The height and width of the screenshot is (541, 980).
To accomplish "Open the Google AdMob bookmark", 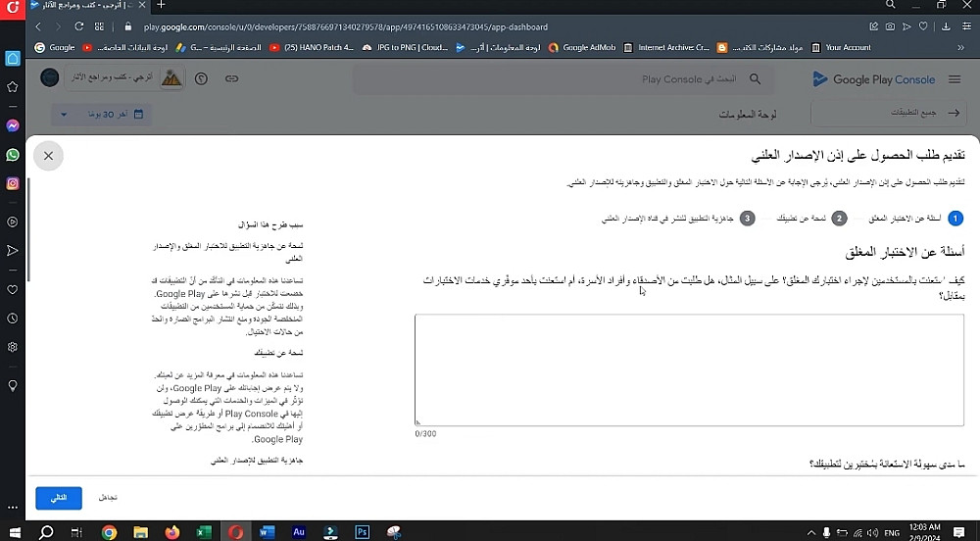I will click(x=582, y=47).
